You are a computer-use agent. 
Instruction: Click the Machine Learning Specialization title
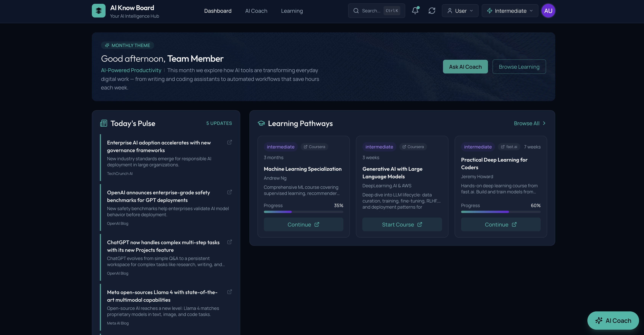click(303, 169)
